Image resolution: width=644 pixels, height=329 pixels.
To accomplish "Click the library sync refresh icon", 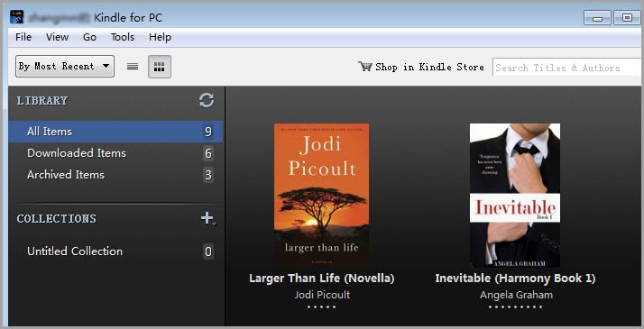I will (207, 100).
